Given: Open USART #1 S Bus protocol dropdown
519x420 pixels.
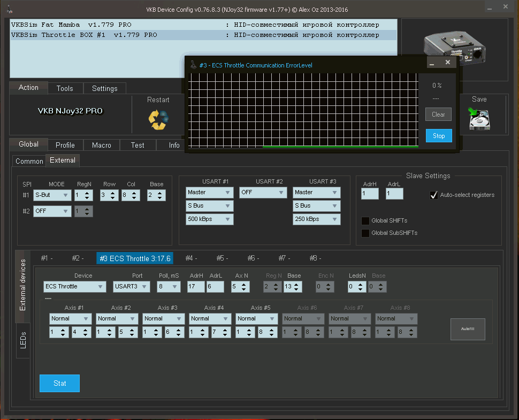Looking at the screenshot, I should (x=209, y=206).
